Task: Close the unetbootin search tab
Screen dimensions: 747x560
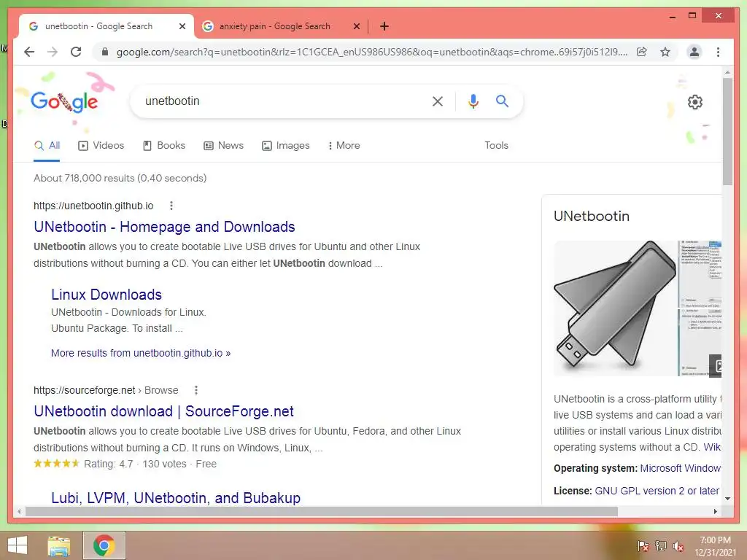Action: (x=182, y=26)
